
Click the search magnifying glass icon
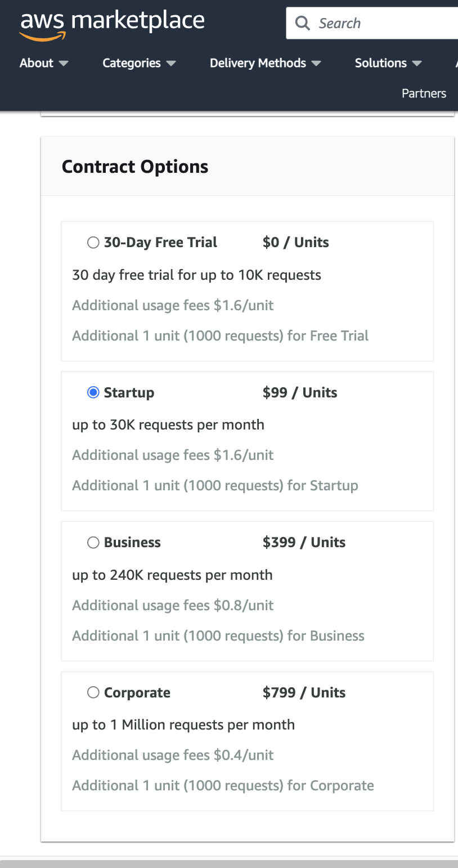(x=302, y=24)
